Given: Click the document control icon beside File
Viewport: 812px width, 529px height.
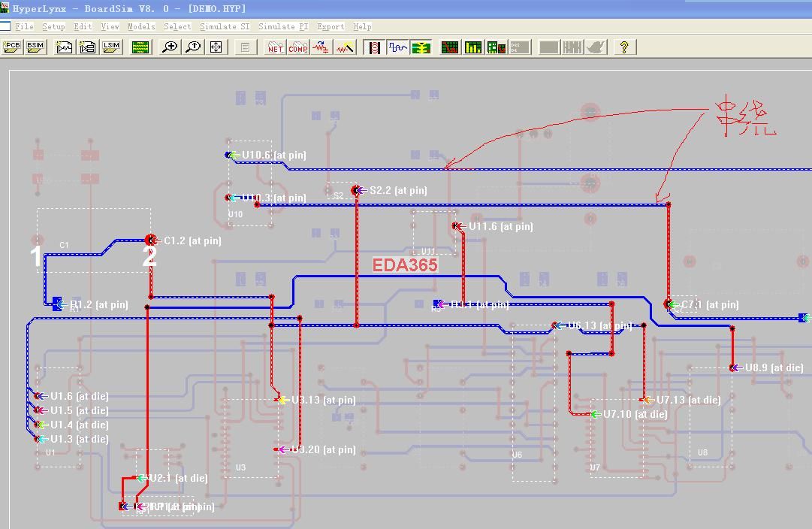Looking at the screenshot, I should (5, 26).
